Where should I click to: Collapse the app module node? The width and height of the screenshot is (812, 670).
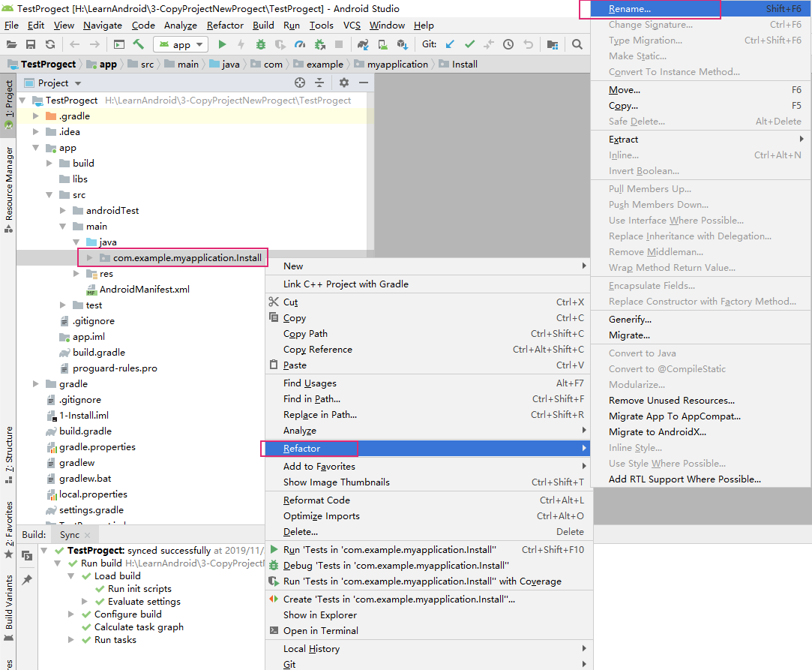[x=36, y=148]
